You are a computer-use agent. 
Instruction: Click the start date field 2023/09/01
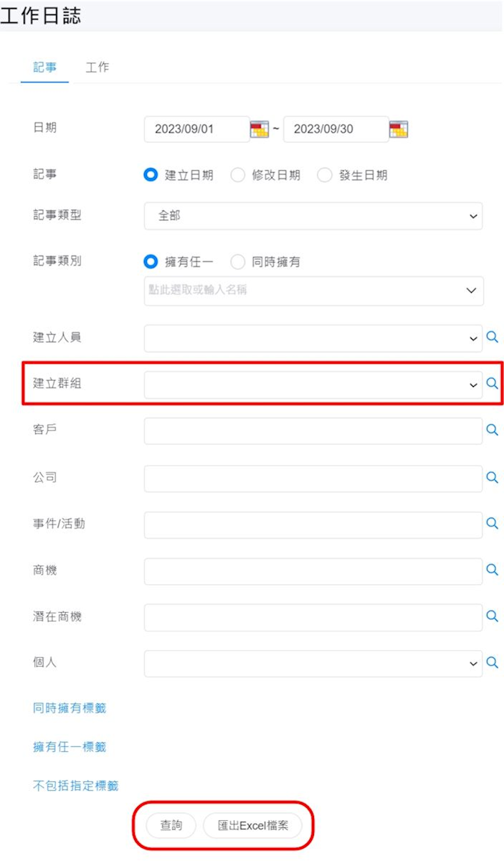pyautogui.click(x=196, y=130)
